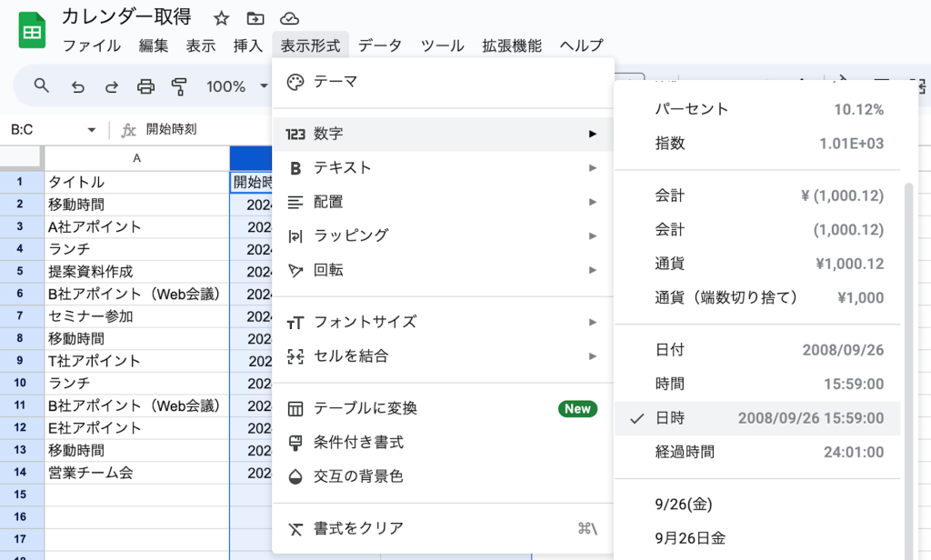Click the Google Sheets home logo
Image resolution: width=931 pixels, height=560 pixels.
tap(33, 32)
